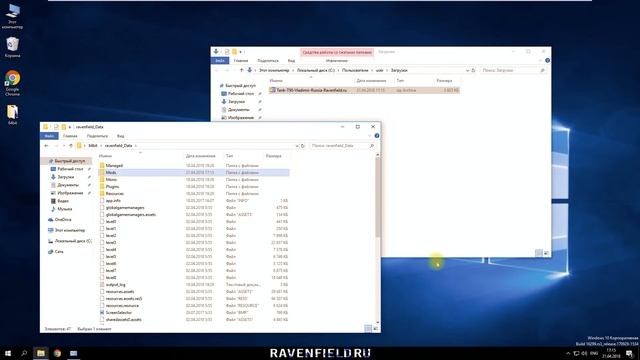Screen dimensions: 640x360
Task: Click the Tank zip archive icon in Downloads window
Action: (x=273, y=90)
